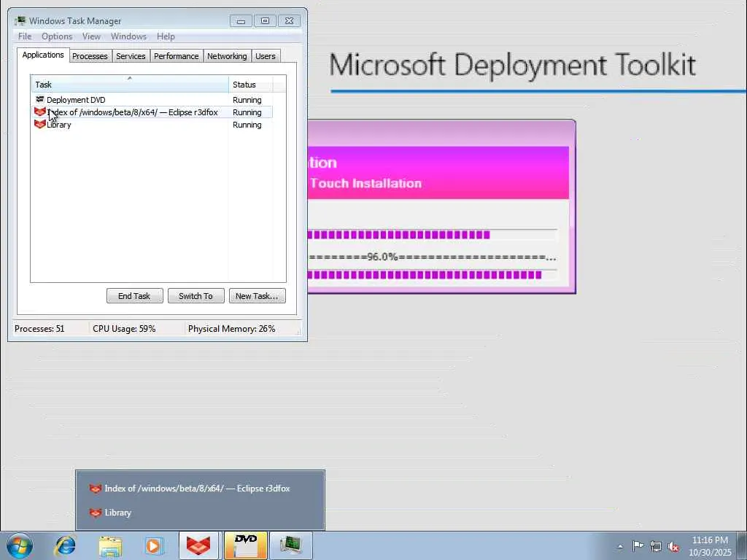Open Windows Media Player taskbar icon
747x560 pixels.
point(154,545)
